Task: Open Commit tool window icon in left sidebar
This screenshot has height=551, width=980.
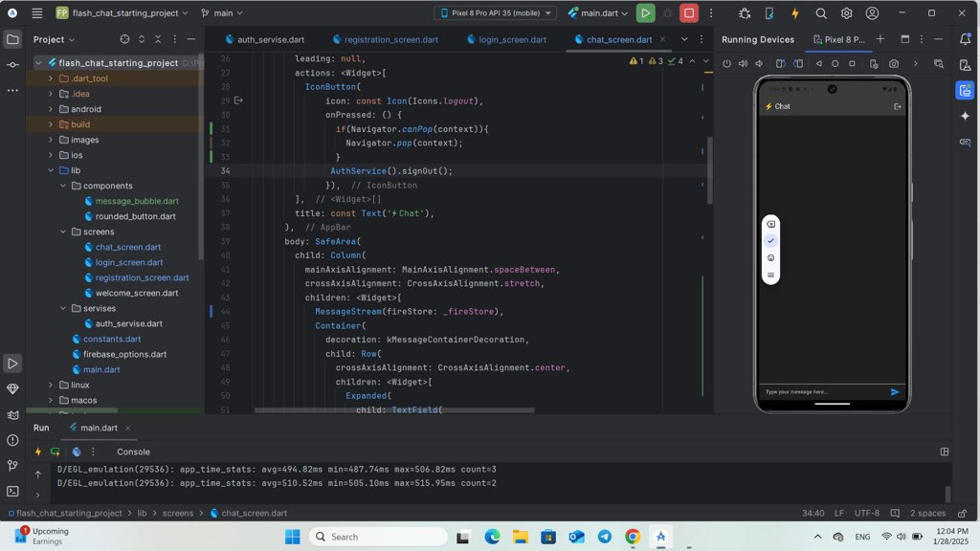Action: [12, 65]
